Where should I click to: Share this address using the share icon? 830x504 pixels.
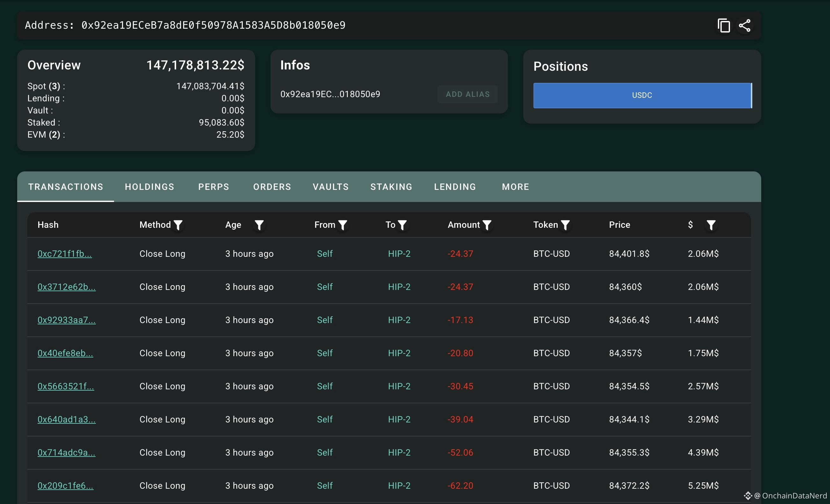(x=744, y=25)
